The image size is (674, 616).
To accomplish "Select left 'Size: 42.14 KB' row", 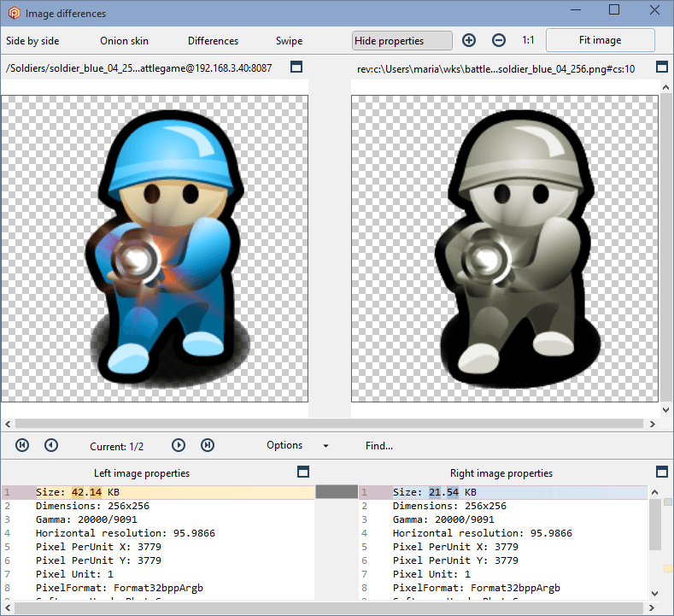I will pos(158,492).
